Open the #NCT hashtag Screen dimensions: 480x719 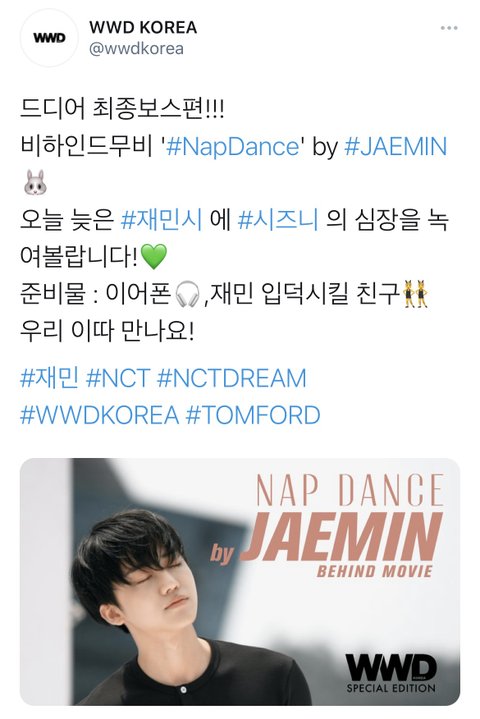click(x=118, y=378)
